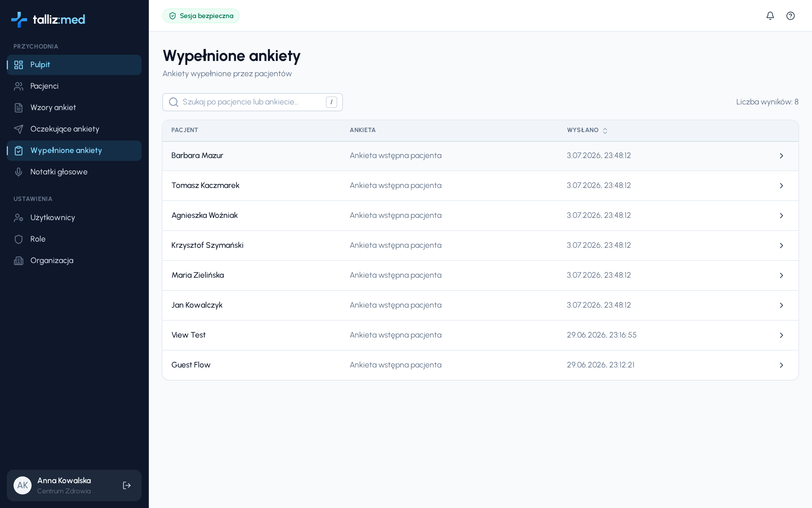Open Krzysztof Szymański row chevron
812x508 pixels.
[781, 246]
